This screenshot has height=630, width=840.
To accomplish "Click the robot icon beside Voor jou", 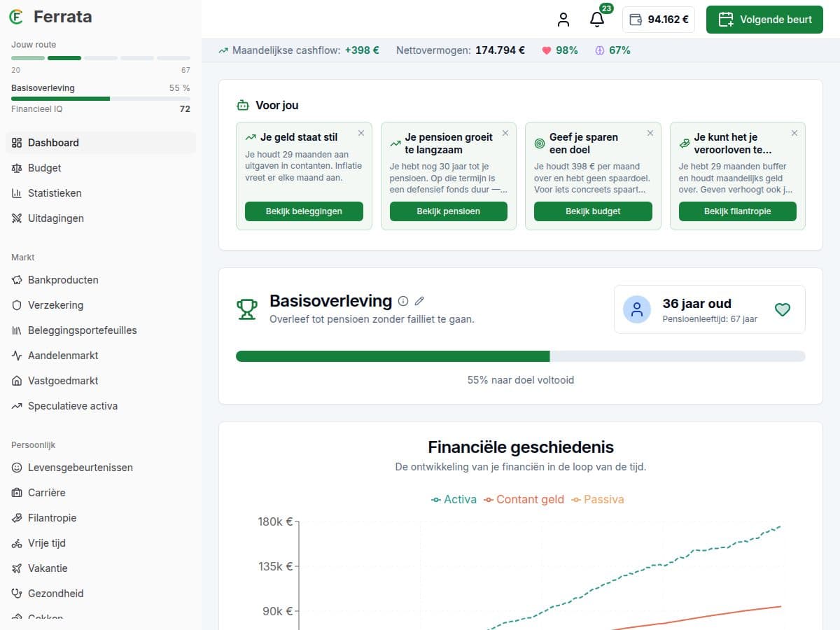I will point(243,106).
